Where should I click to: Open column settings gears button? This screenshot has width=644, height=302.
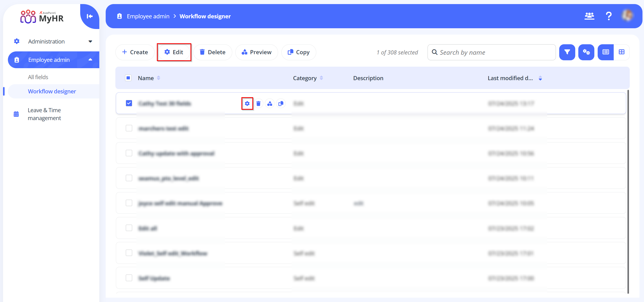[x=586, y=52]
